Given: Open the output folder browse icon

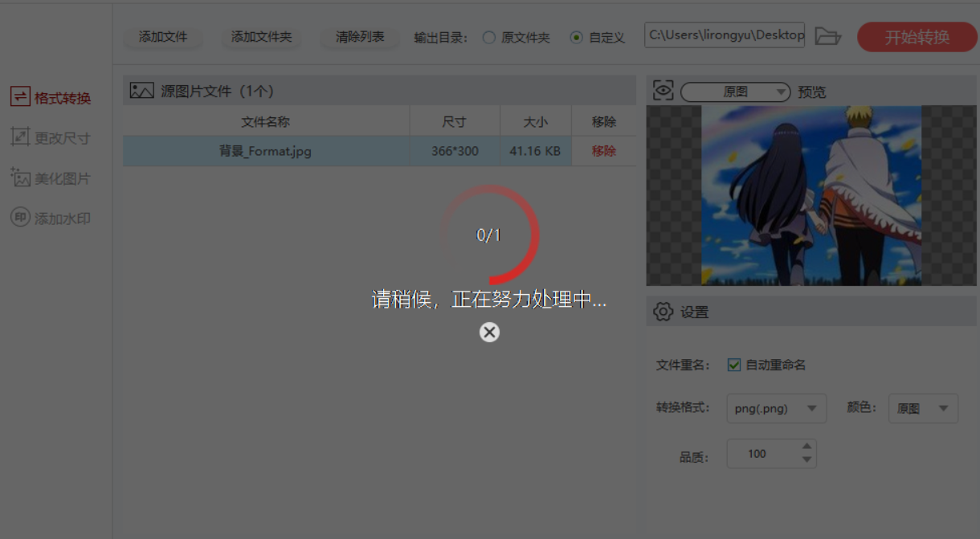Looking at the screenshot, I should 829,36.
